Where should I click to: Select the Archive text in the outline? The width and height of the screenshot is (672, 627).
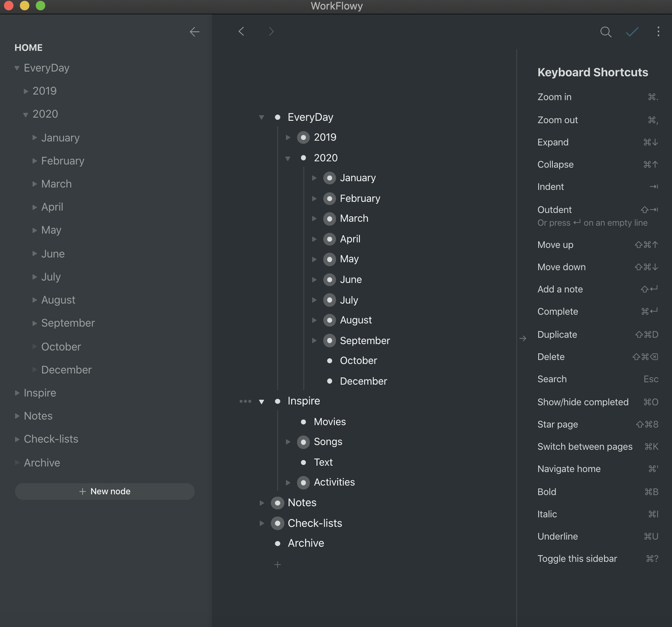pos(306,543)
